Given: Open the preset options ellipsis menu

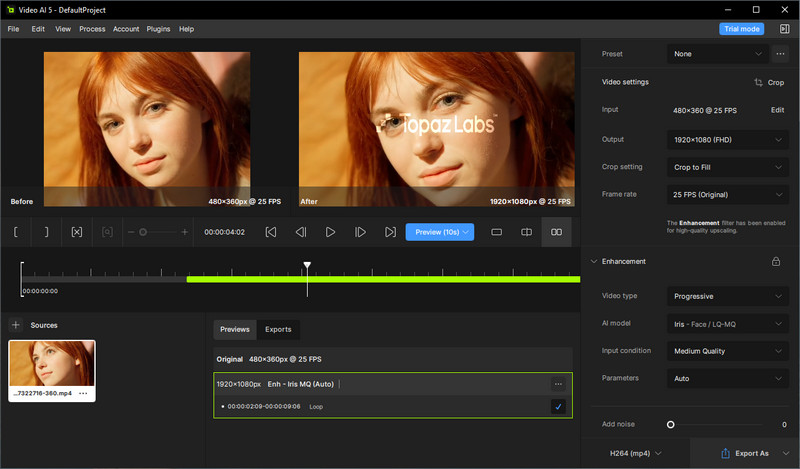Looking at the screenshot, I should [x=781, y=54].
